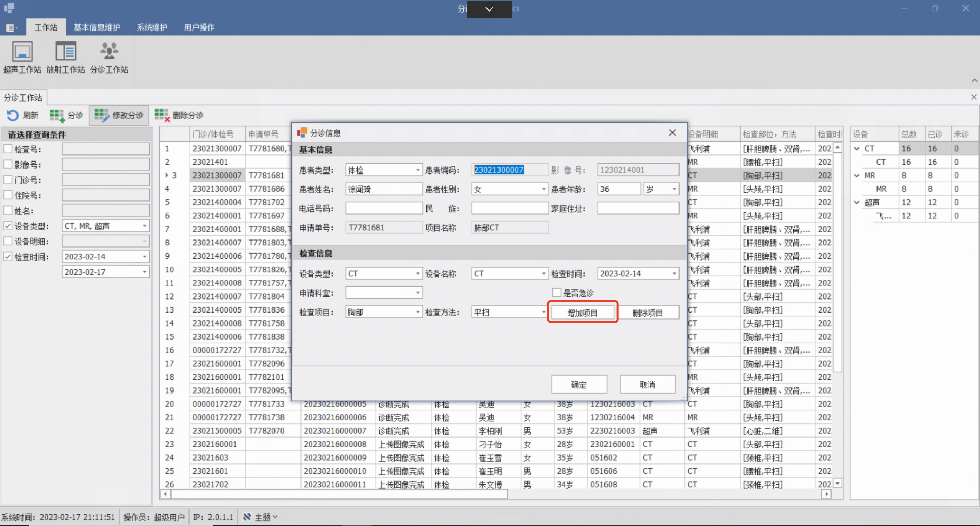Screen dimensions: 980x526
Task: Click the 主题 theme icon in status bar
Action: pyautogui.click(x=247, y=517)
